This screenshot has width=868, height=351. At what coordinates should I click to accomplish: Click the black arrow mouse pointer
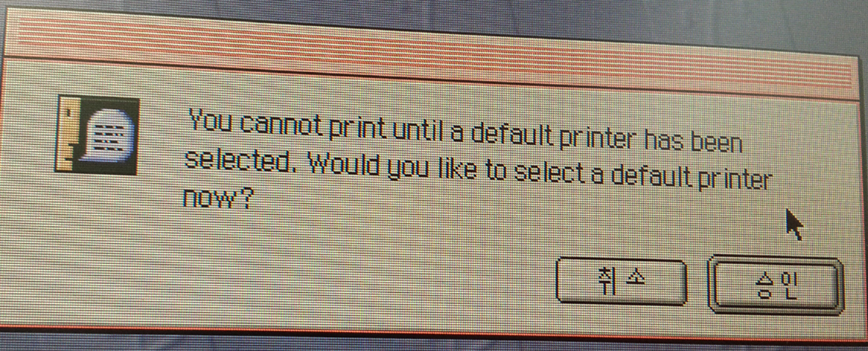pos(795,224)
